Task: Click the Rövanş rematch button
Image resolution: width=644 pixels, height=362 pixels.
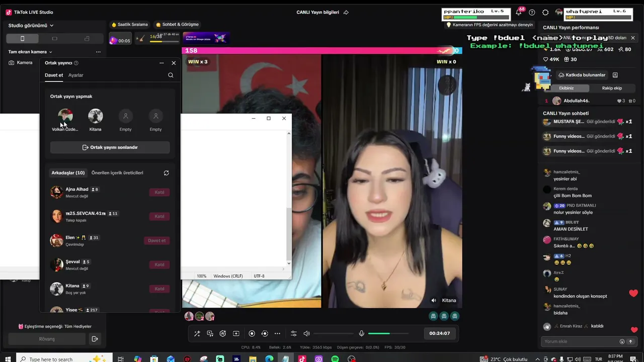Action: click(x=47, y=339)
